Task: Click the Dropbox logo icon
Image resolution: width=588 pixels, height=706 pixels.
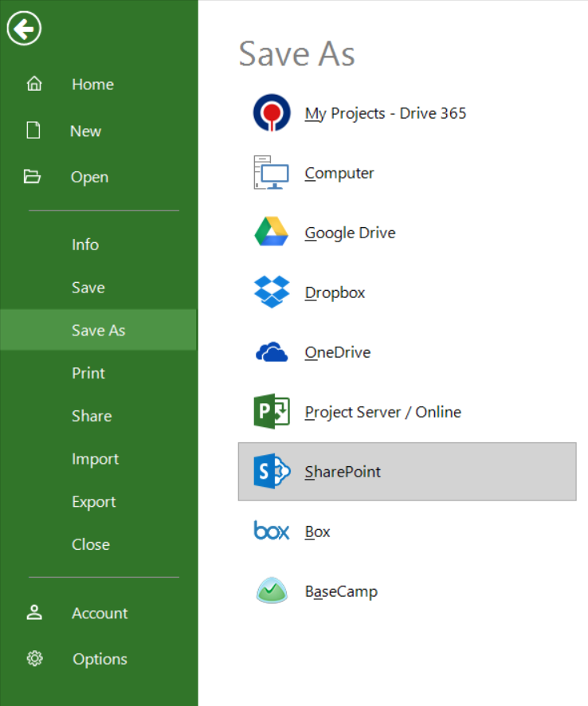Action: (x=272, y=292)
